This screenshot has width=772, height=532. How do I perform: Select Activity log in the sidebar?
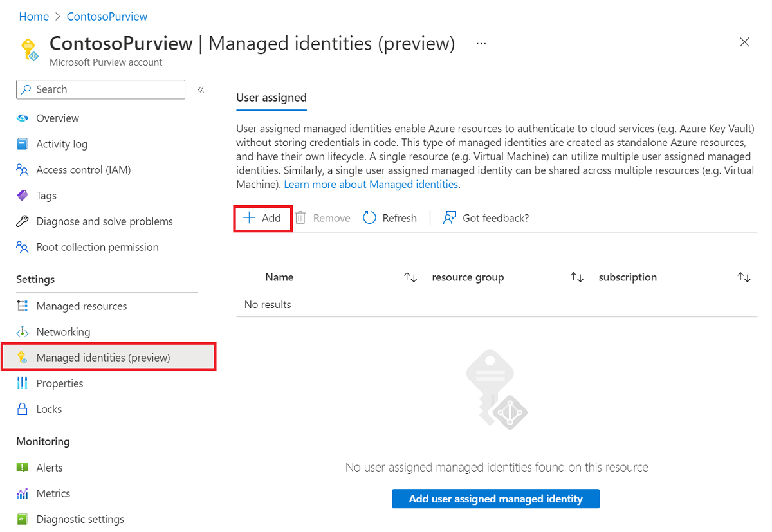61,143
